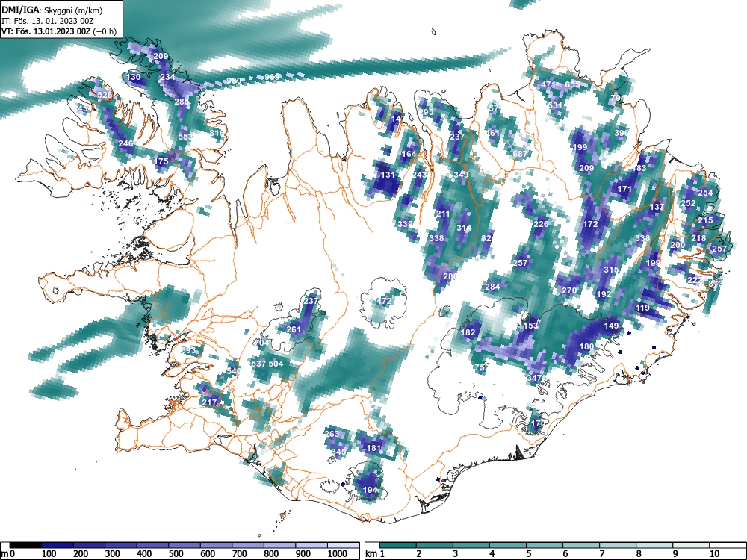Click the visibility value 171
Image resolution: width=747 pixels, height=560 pixels.
(624, 189)
